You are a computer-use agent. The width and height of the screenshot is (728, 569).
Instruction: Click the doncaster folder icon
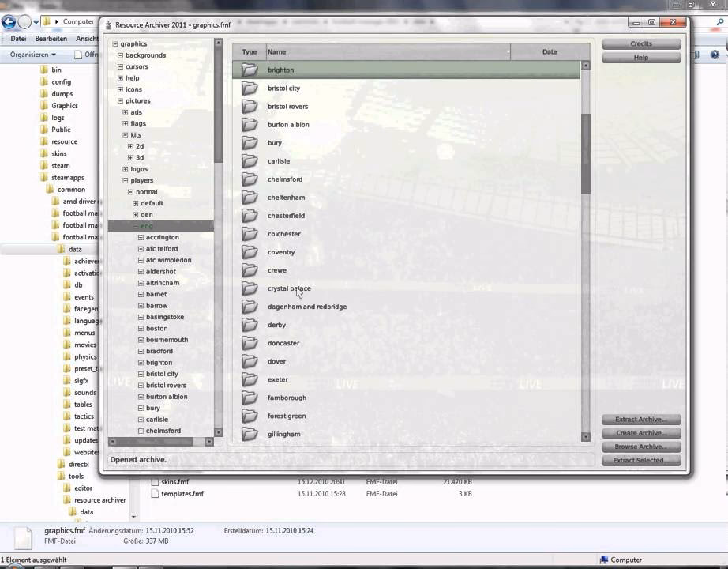pyautogui.click(x=250, y=343)
